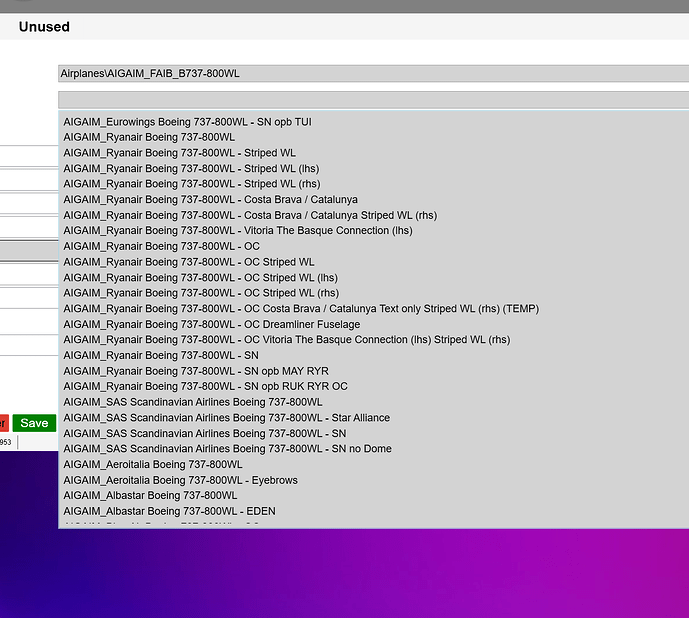Select Ryanair - SN opb MAY RYR

[196, 371]
